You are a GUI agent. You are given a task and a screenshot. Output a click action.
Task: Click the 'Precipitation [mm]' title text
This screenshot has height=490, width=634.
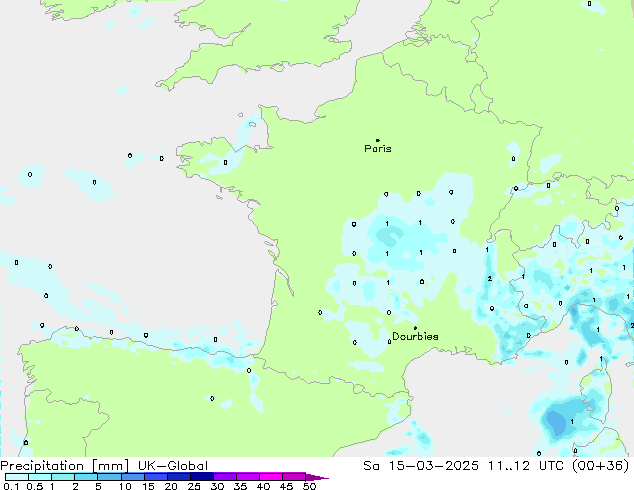pos(65,466)
